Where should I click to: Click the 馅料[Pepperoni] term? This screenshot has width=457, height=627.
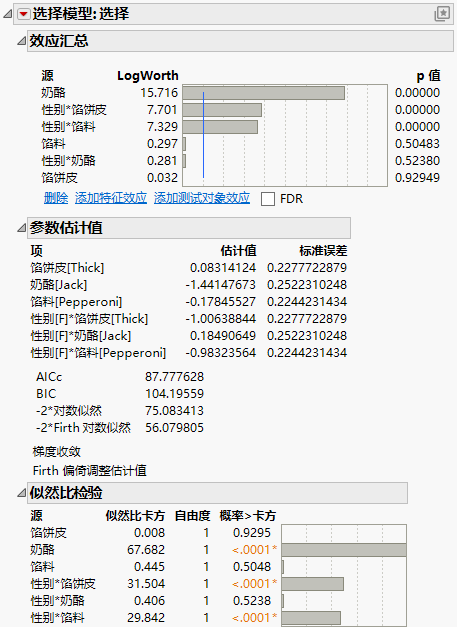(x=76, y=302)
